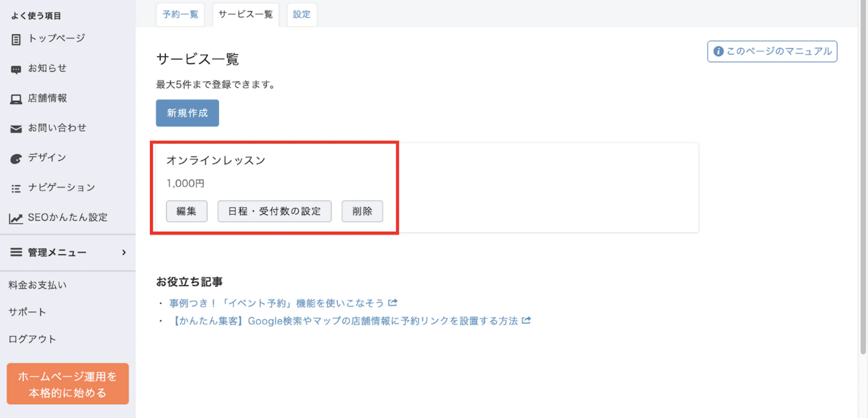Open the Google検索 reservation link article
This screenshot has width=868, height=418.
point(344,321)
